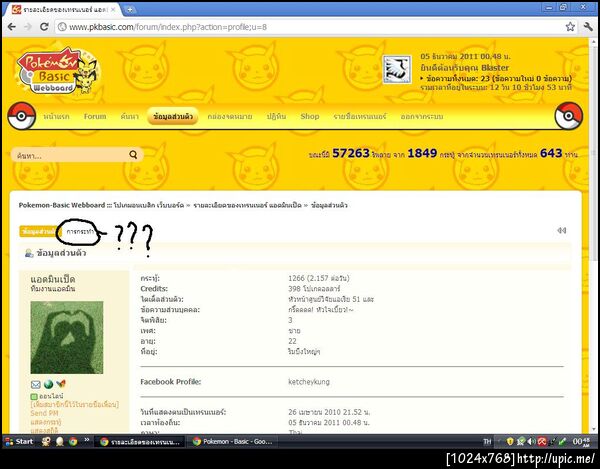Click the taskbar clock
Screen dimensions: 600x469
(581, 442)
